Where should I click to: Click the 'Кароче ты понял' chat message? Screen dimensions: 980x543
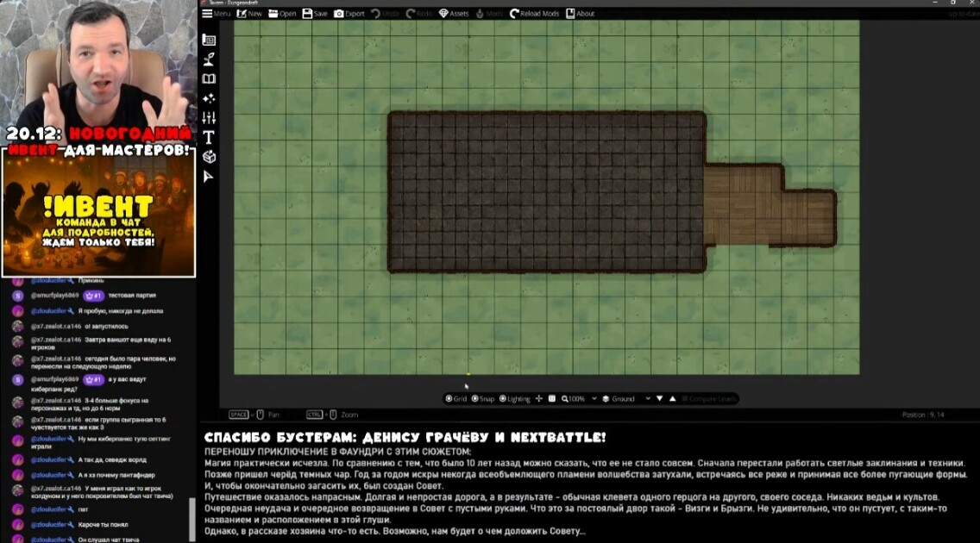tap(103, 525)
